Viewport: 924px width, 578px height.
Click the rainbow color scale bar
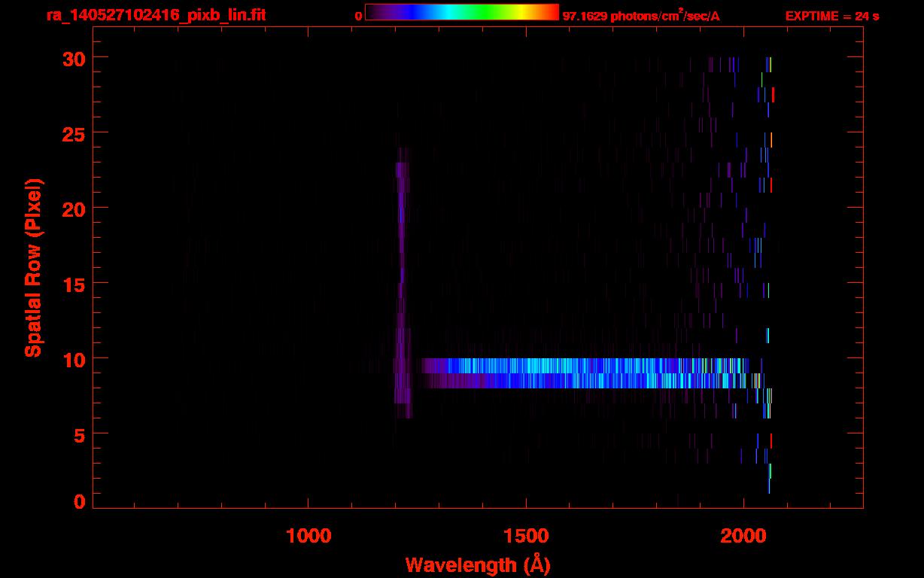[462, 12]
